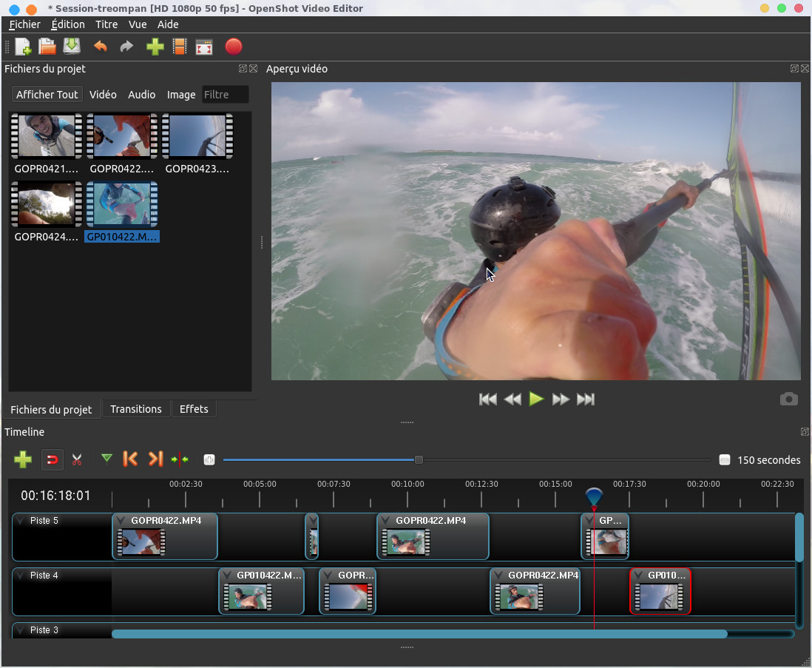Open the Piste 4 track menu arrow

21,576
